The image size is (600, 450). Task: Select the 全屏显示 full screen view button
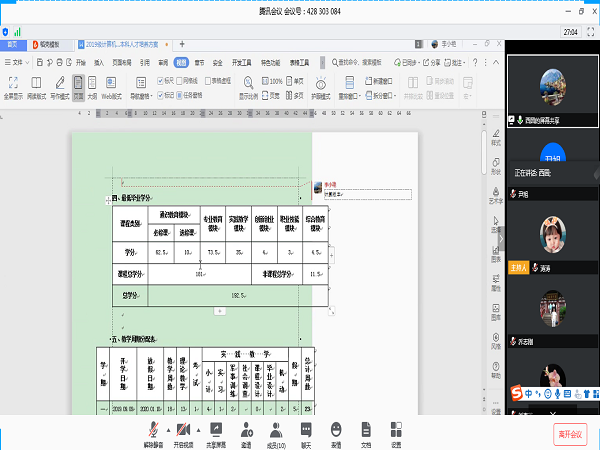click(14, 87)
